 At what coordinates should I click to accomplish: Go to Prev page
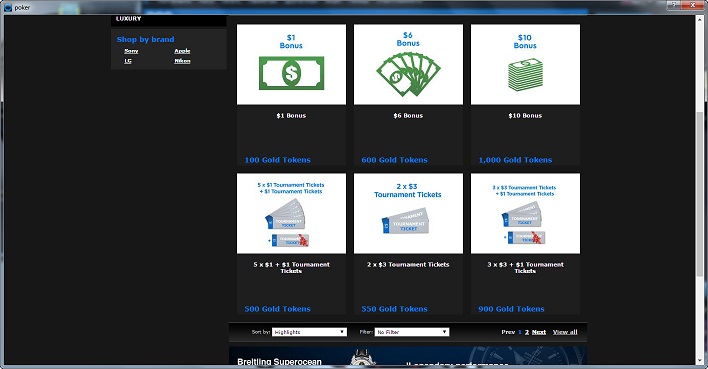[x=508, y=332]
